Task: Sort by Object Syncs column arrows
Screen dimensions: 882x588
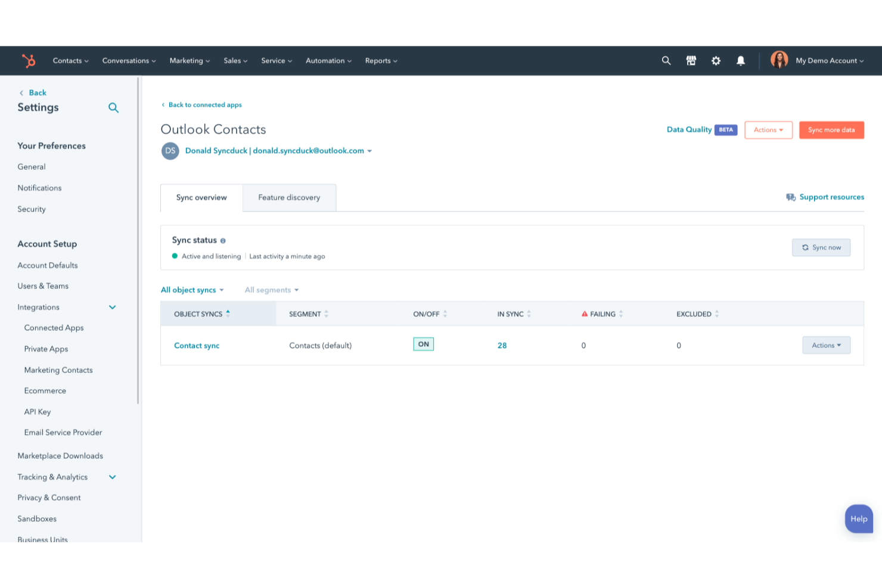Action: click(228, 313)
